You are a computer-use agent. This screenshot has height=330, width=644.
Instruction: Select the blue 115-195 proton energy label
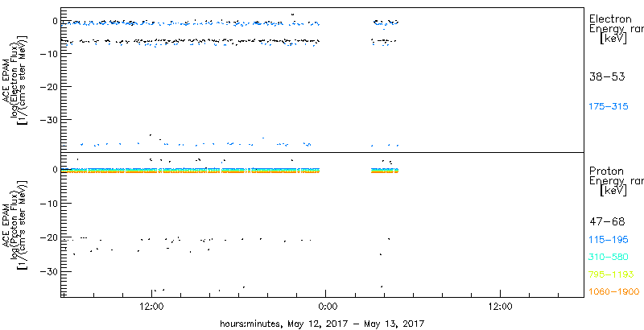(x=609, y=240)
